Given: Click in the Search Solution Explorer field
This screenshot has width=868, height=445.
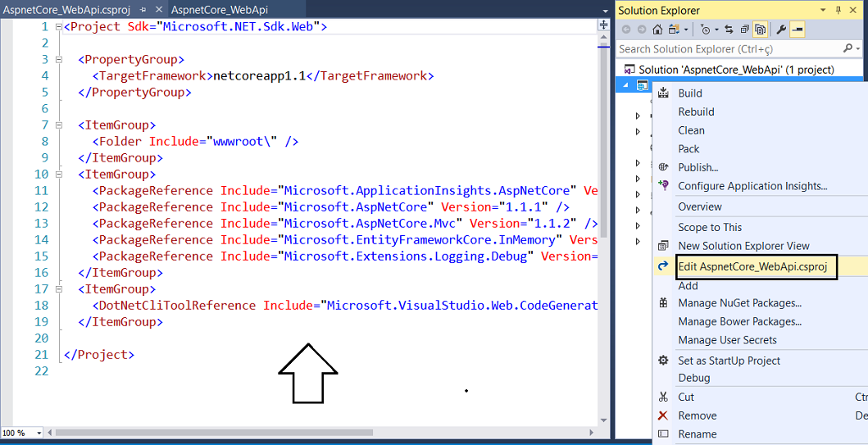Looking at the screenshot, I should (x=729, y=48).
